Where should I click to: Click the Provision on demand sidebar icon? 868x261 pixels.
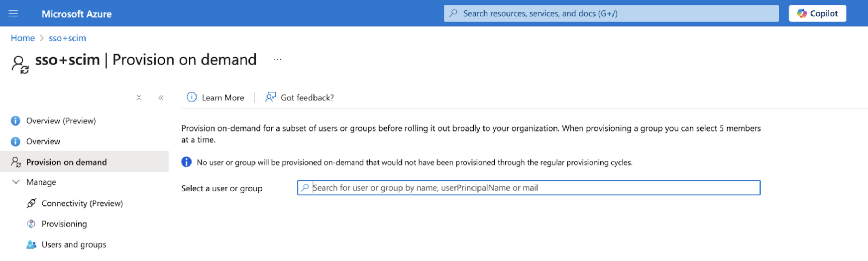point(16,162)
